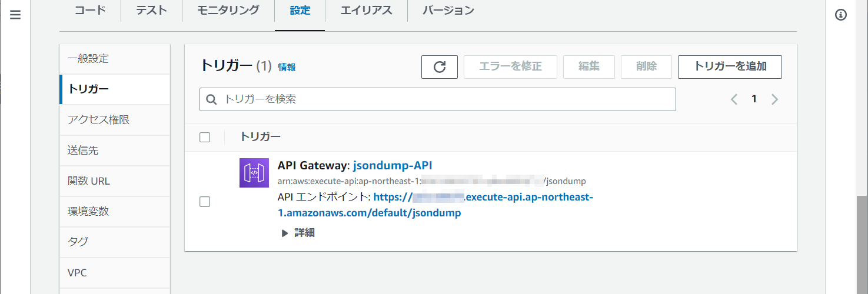Image resolution: width=868 pixels, height=294 pixels.
Task: Refresh the triggers list
Action: pyautogui.click(x=439, y=67)
